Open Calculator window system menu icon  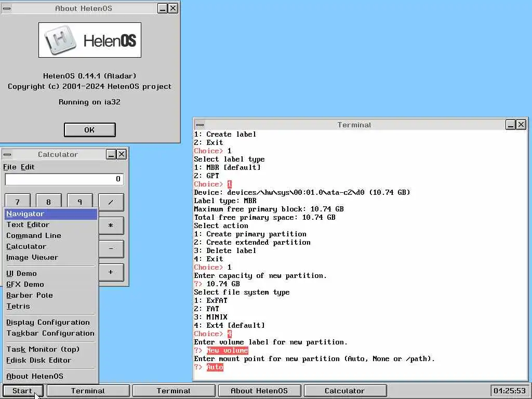click(x=7, y=154)
